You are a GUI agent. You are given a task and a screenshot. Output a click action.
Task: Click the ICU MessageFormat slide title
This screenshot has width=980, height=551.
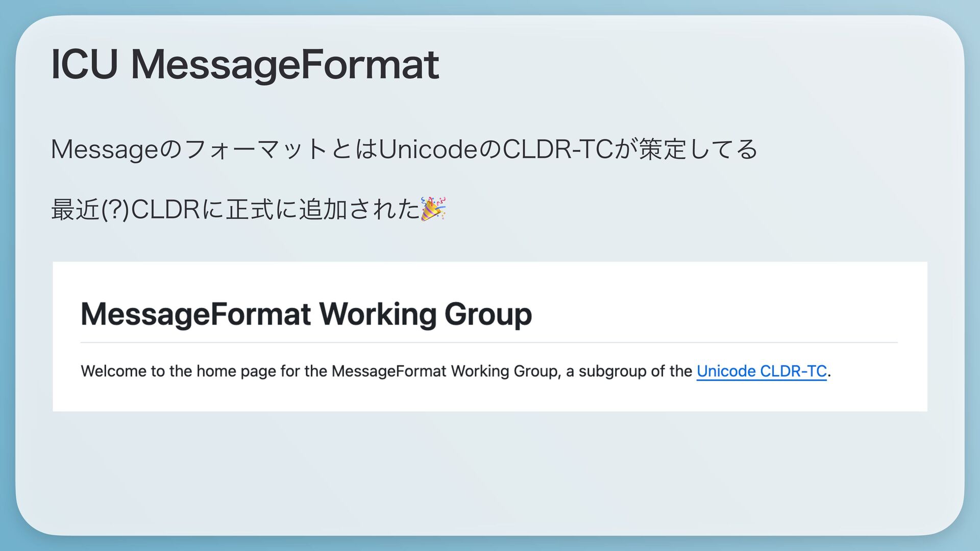pyautogui.click(x=245, y=65)
